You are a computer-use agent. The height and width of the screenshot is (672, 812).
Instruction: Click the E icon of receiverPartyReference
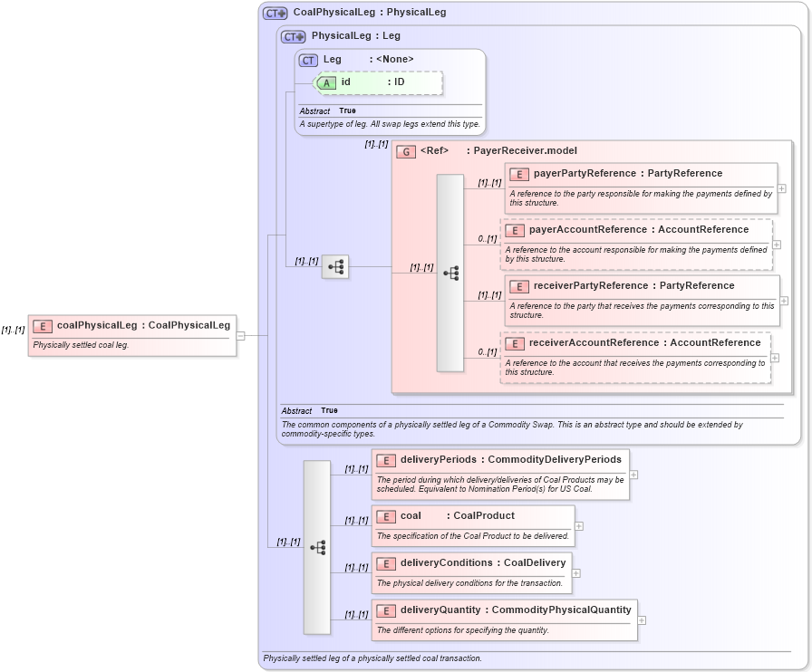[519, 287]
